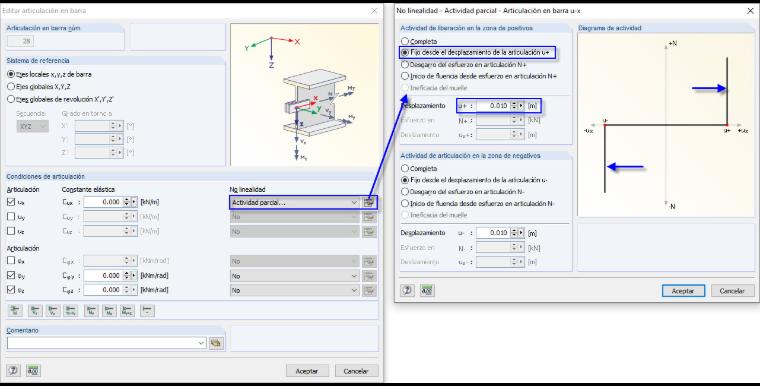Toggle the φy rotation checkbox
Image resolution: width=760 pixels, height=386 pixels.
tap(11, 275)
